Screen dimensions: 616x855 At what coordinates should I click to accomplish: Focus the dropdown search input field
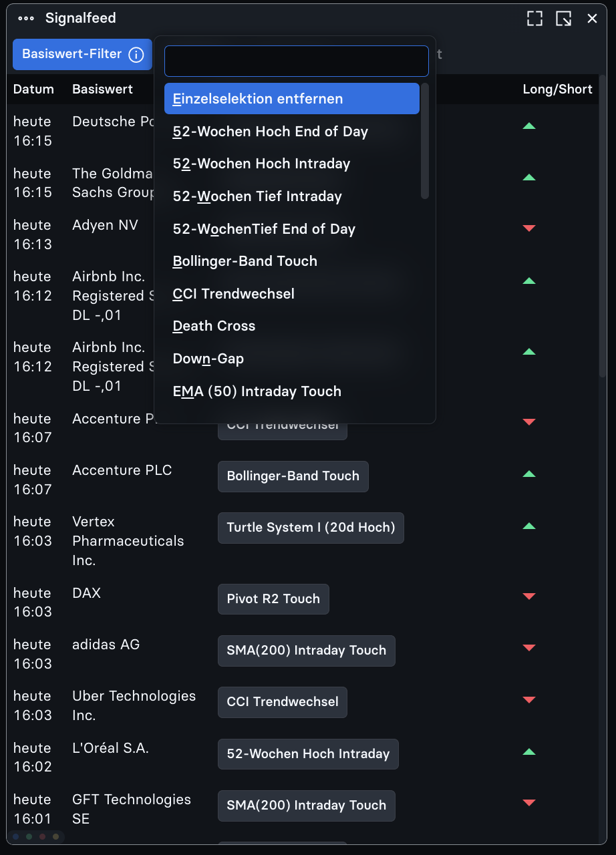[x=297, y=61]
